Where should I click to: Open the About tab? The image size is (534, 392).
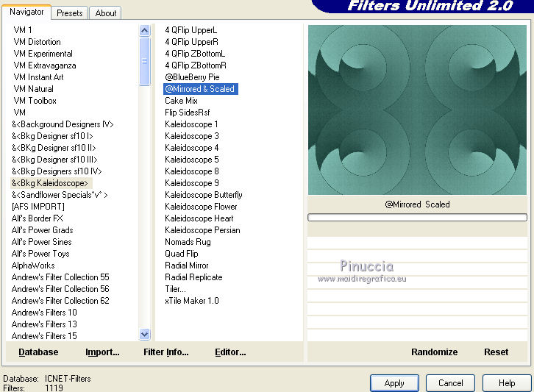tap(106, 13)
